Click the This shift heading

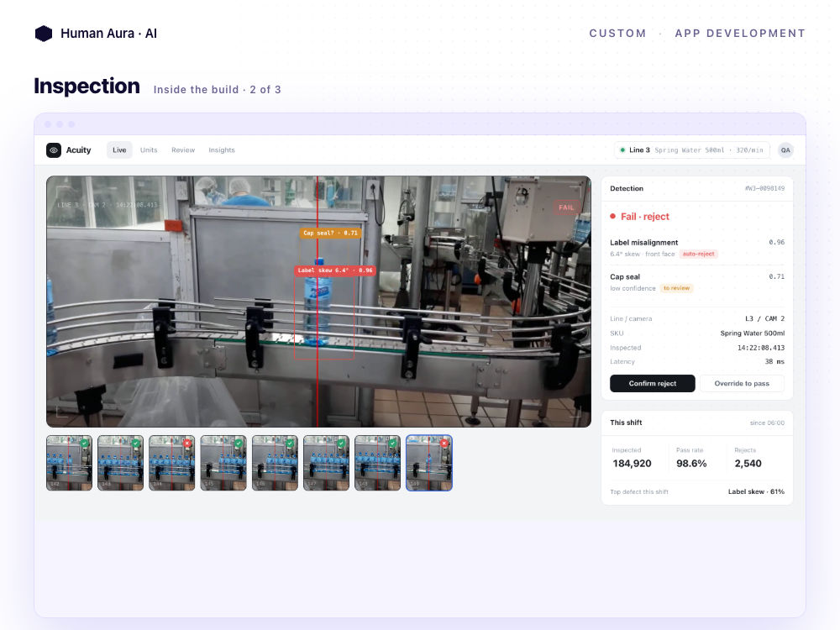pos(626,423)
